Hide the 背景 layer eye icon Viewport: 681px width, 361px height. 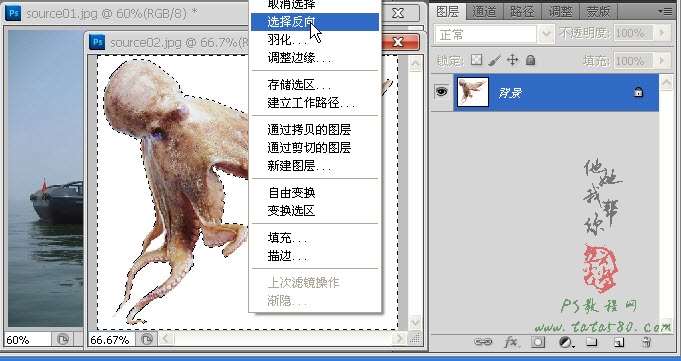coord(441,92)
